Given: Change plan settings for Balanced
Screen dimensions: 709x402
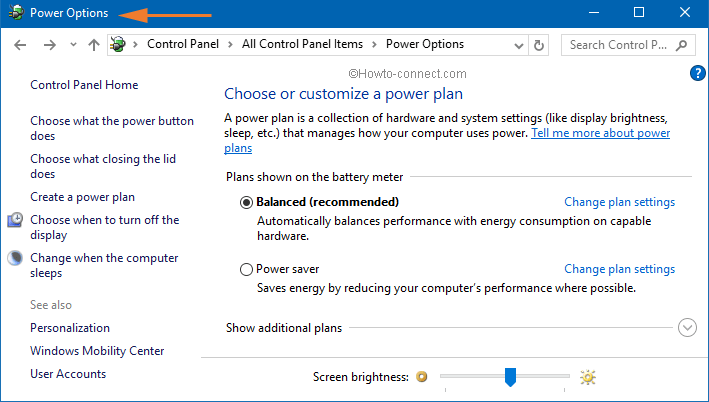Looking at the screenshot, I should [619, 202].
